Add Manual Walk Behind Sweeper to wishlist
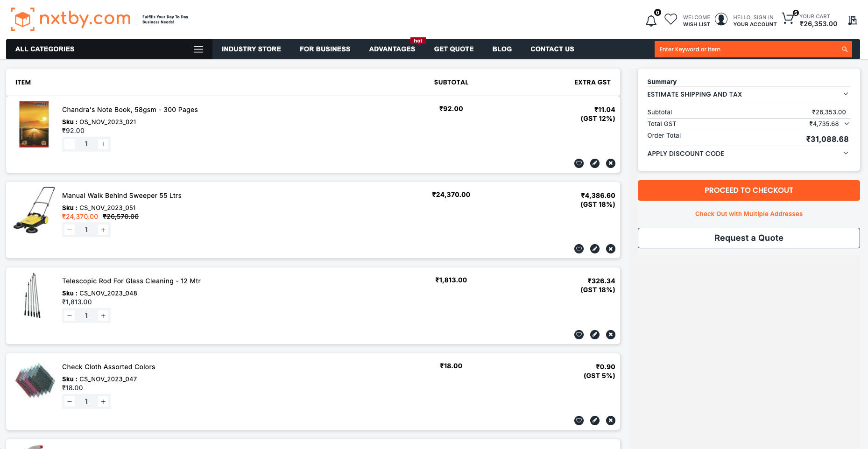The image size is (868, 449). point(579,249)
